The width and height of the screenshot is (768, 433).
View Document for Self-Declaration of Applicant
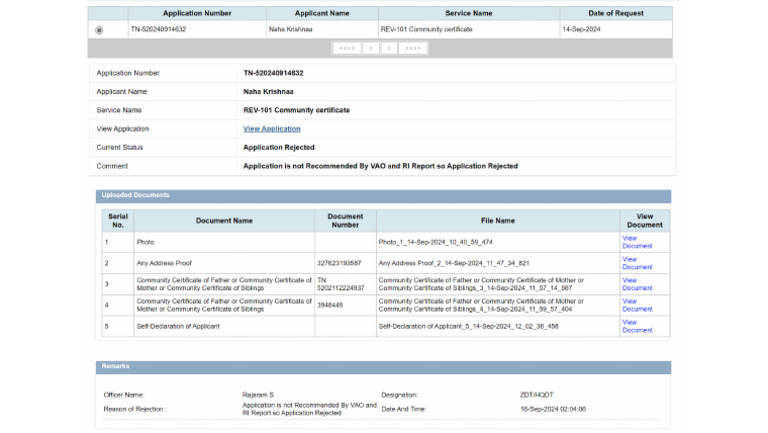pyautogui.click(x=637, y=326)
